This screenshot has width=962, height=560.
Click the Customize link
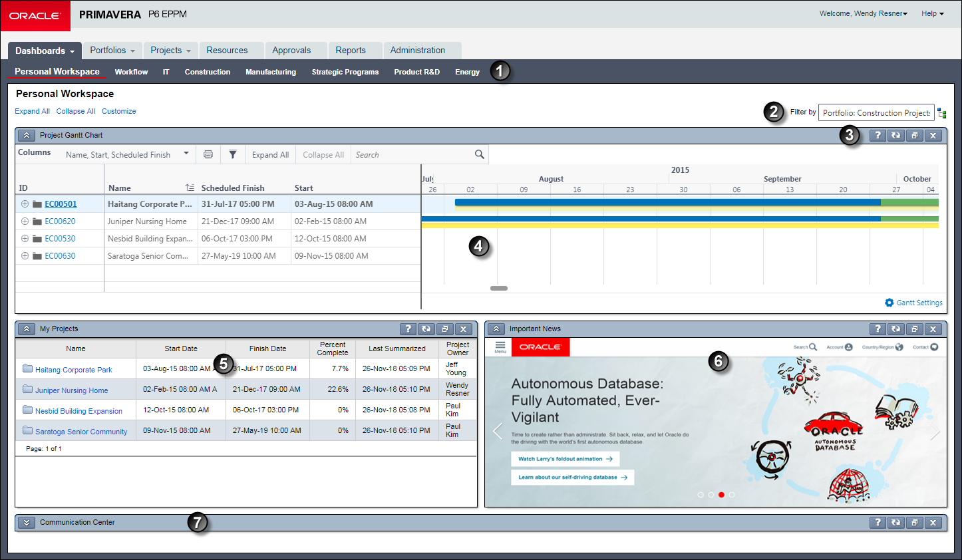(119, 111)
